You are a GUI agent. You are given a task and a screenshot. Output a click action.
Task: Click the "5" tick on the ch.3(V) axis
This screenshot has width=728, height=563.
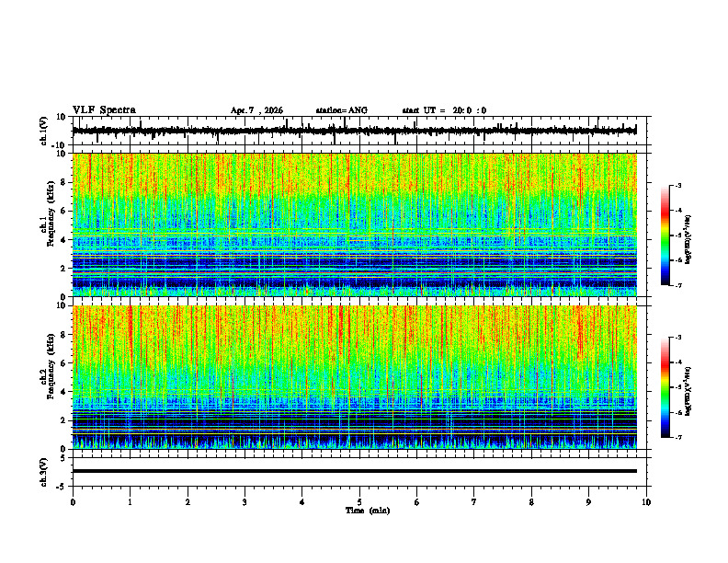[63, 458]
